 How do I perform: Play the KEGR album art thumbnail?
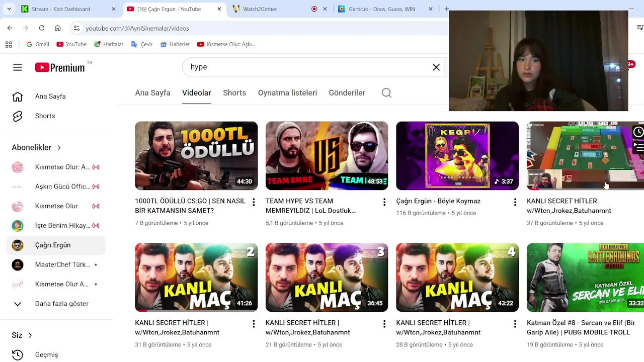(x=457, y=156)
